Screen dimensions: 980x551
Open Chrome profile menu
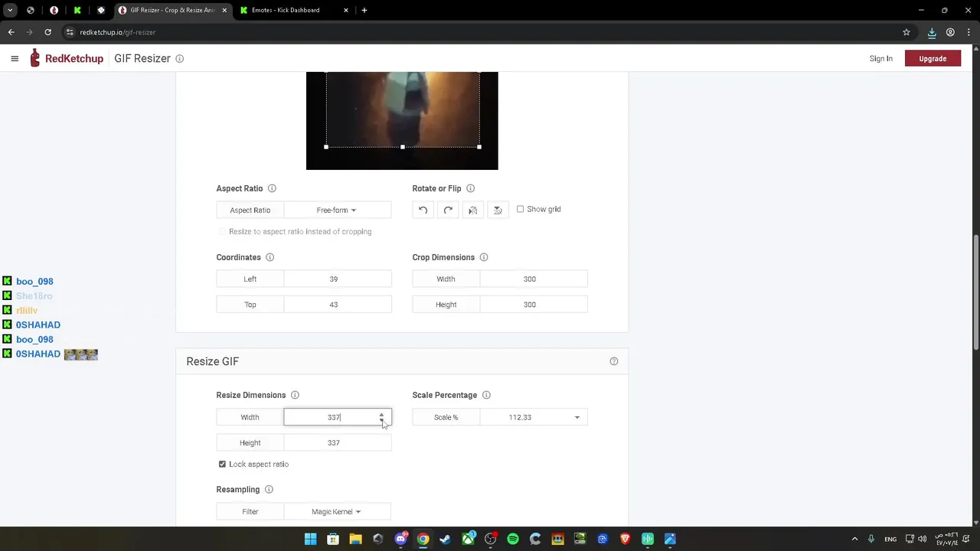tap(950, 32)
